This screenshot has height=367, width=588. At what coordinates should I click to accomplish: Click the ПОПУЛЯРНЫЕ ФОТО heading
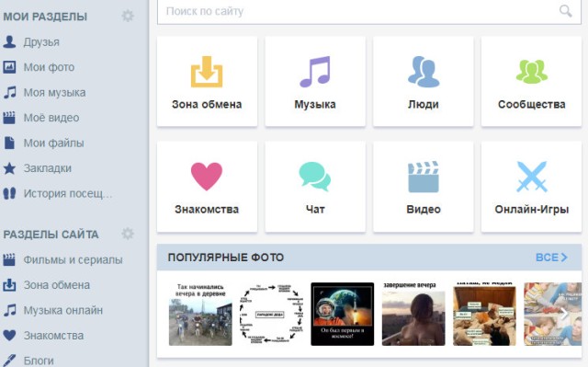226,258
